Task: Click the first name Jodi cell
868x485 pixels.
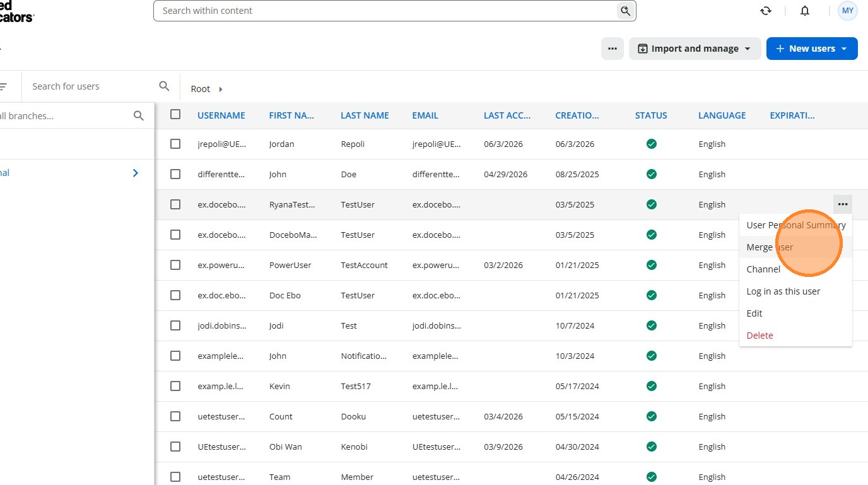Action: point(276,325)
